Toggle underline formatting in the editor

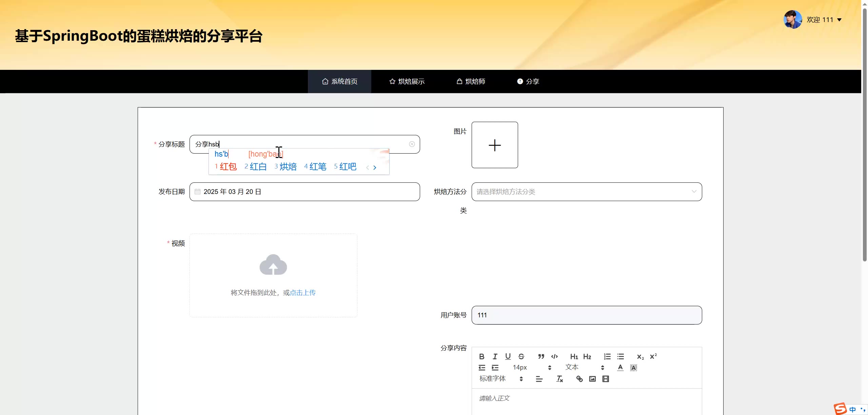pyautogui.click(x=508, y=356)
